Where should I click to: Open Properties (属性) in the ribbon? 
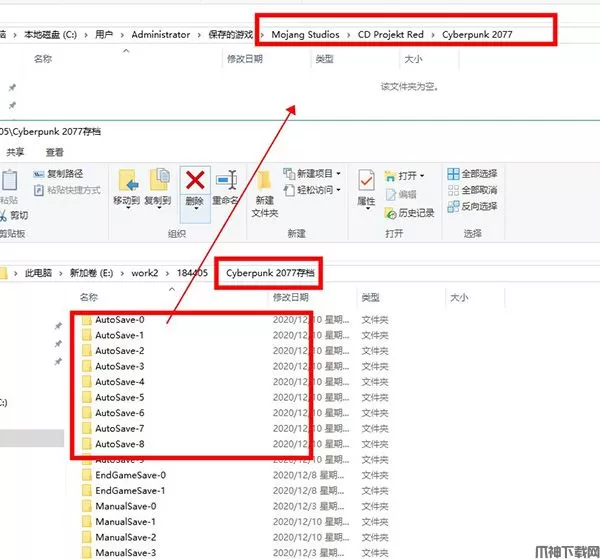pos(366,189)
